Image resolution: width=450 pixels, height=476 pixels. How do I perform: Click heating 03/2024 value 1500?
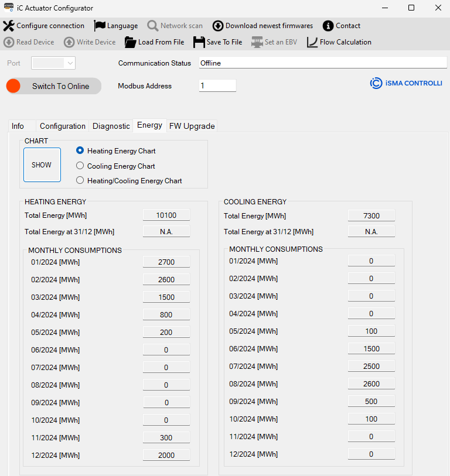166,297
